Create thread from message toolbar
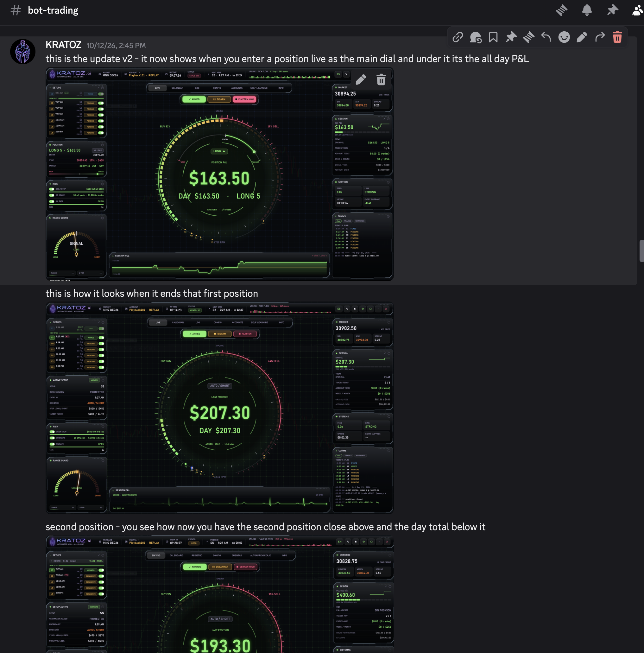 coord(529,37)
